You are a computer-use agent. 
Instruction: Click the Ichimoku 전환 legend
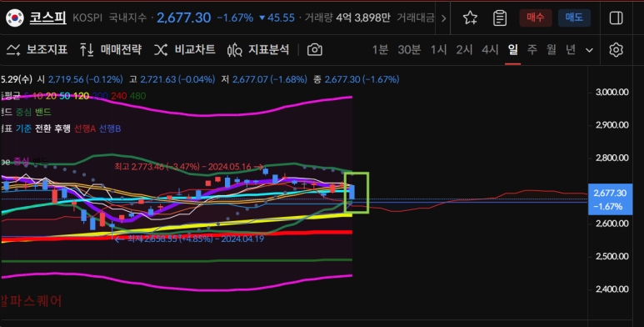[42, 128]
